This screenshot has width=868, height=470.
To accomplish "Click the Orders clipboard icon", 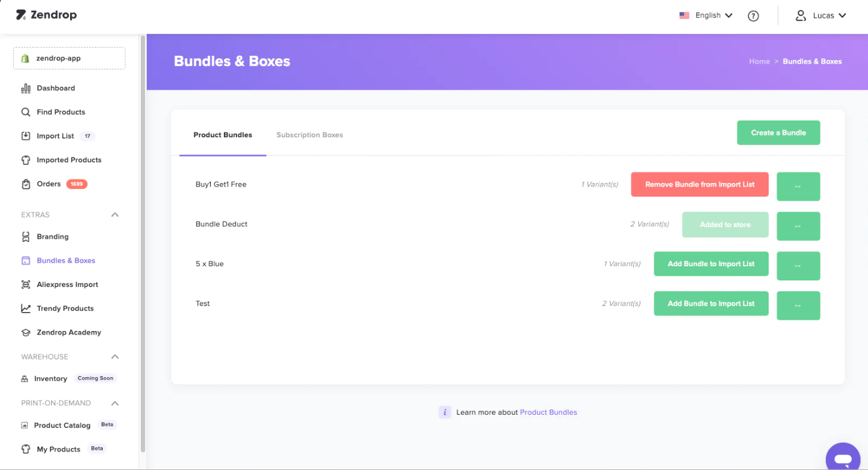I will click(26, 184).
